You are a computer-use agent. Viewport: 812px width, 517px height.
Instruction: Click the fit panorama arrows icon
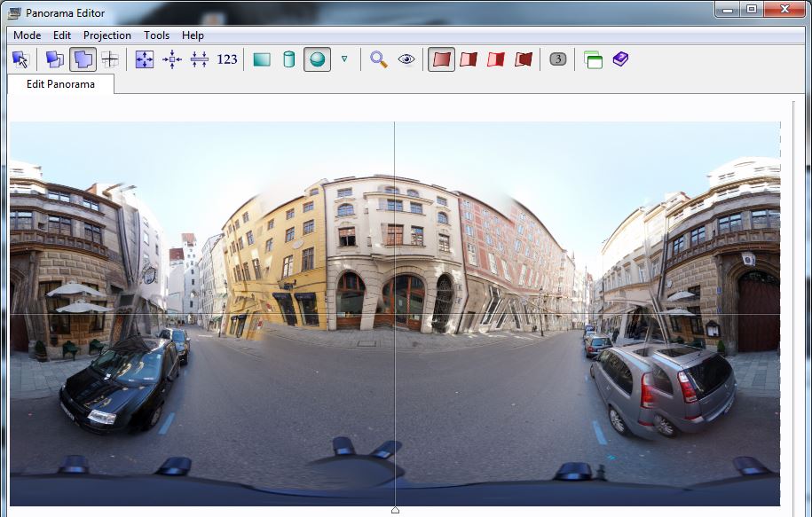144,59
